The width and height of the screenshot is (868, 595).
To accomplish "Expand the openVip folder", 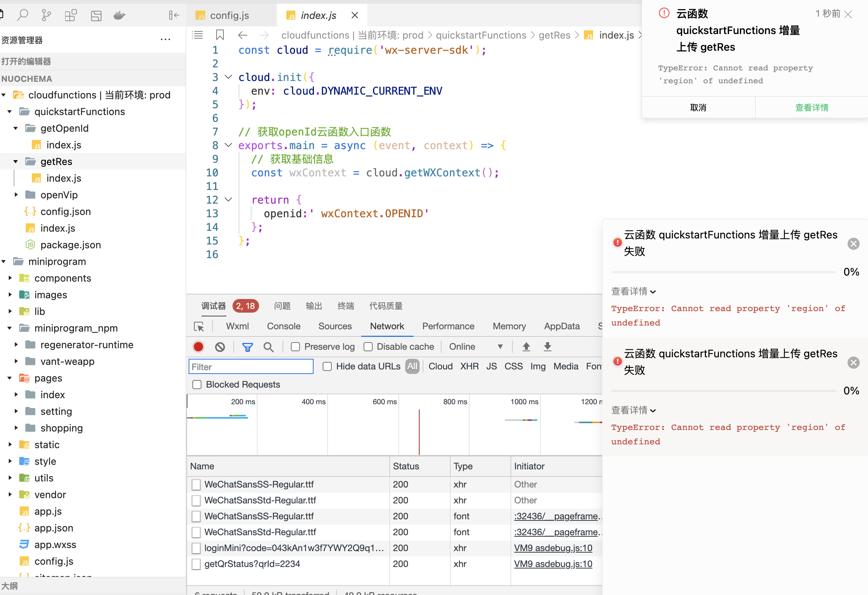I will coord(16,195).
